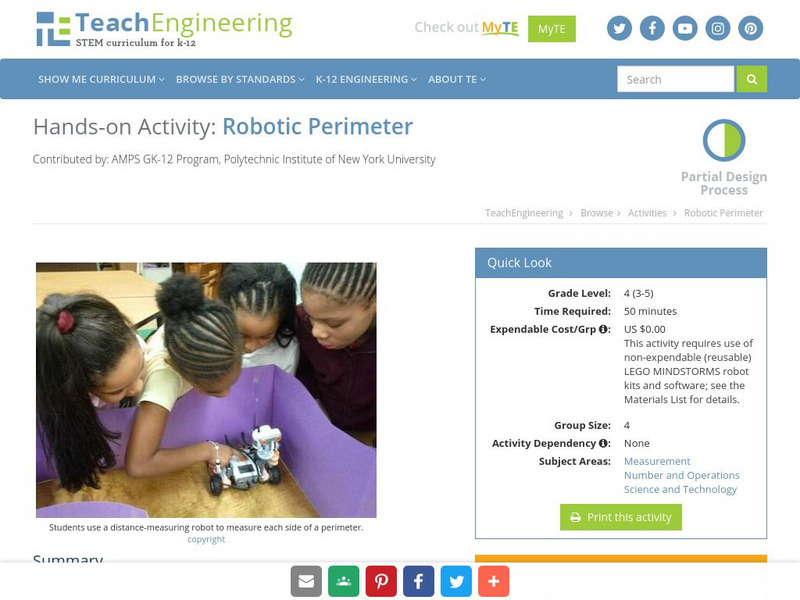This screenshot has width=800, height=600.
Task: Share via the gray email icon
Action: point(306,581)
